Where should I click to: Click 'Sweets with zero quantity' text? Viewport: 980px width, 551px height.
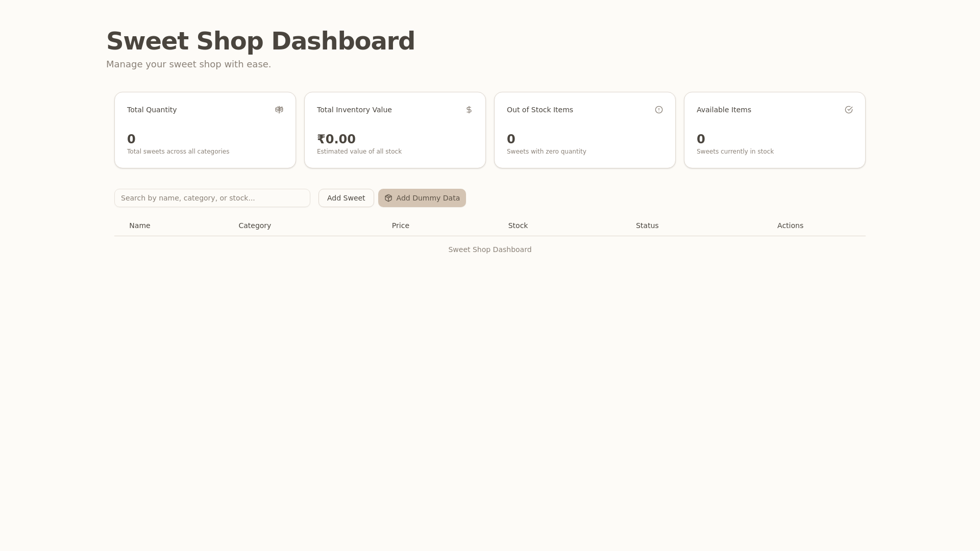[546, 152]
